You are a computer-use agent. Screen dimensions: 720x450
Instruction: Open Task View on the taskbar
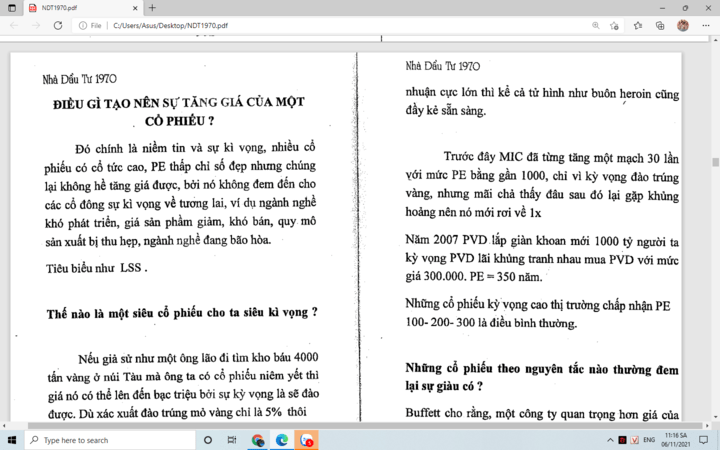coord(232,440)
